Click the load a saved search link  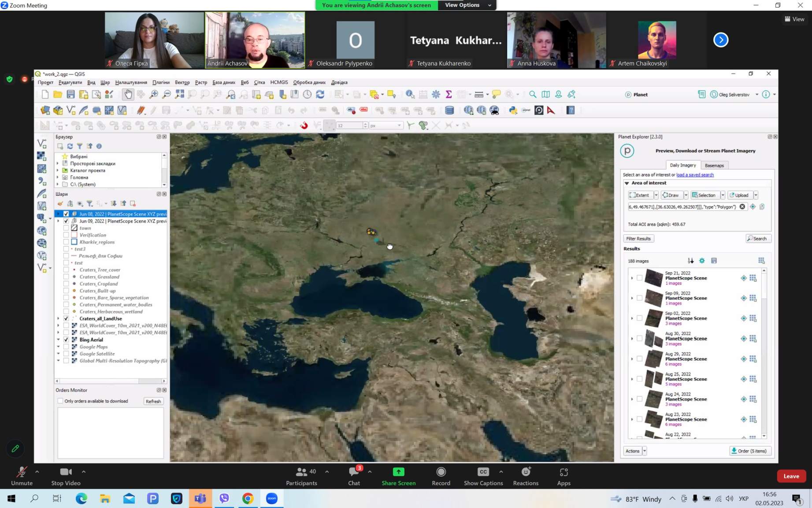(695, 175)
